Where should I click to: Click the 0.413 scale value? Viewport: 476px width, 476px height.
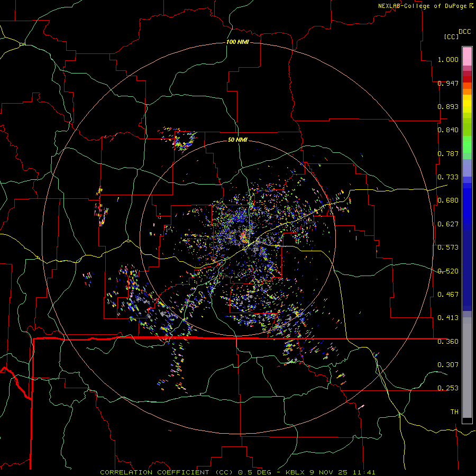[x=448, y=318]
